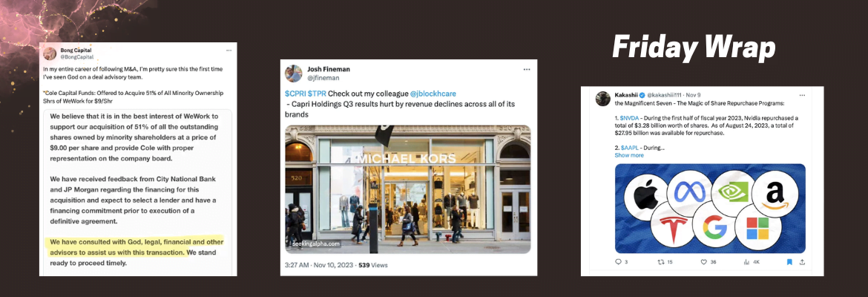Click the views analytics icon showing 4K
The height and width of the screenshot is (297, 868).
747,261
